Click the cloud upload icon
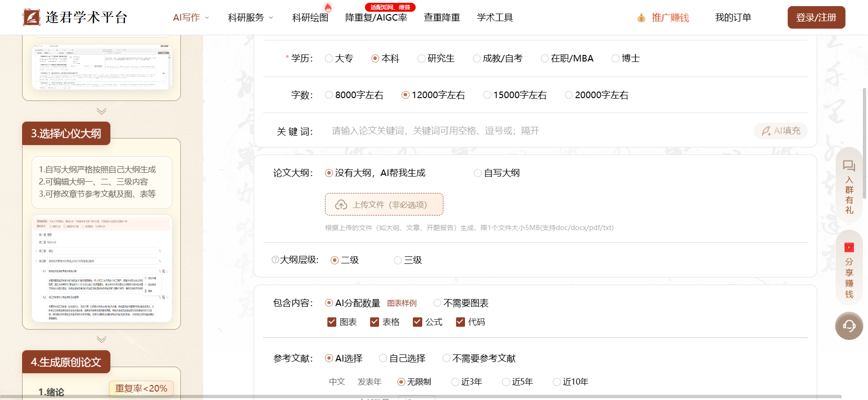The image size is (868, 400). 341,205
